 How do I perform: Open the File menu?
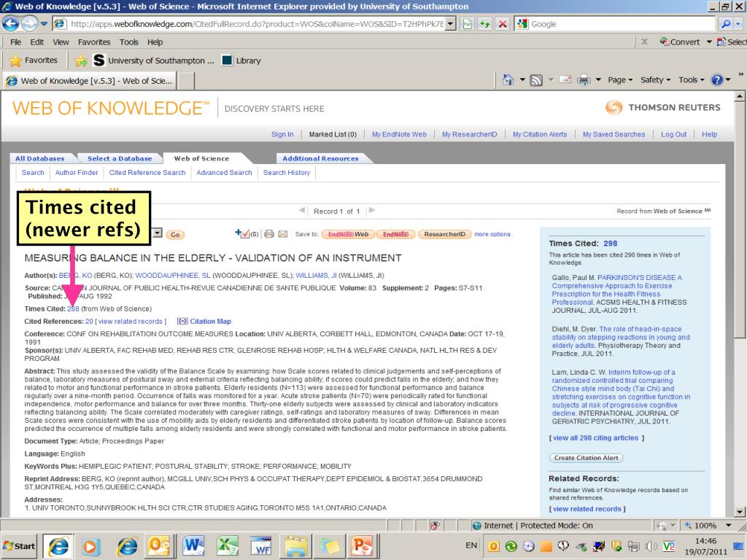16,42
